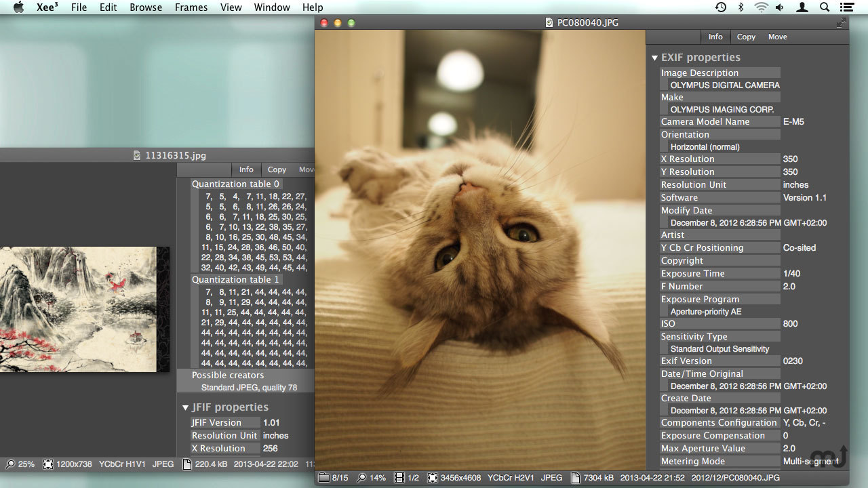The width and height of the screenshot is (868, 488).
Task: Click the JPEG file icon in PC080040.JPG title
Action: [549, 22]
